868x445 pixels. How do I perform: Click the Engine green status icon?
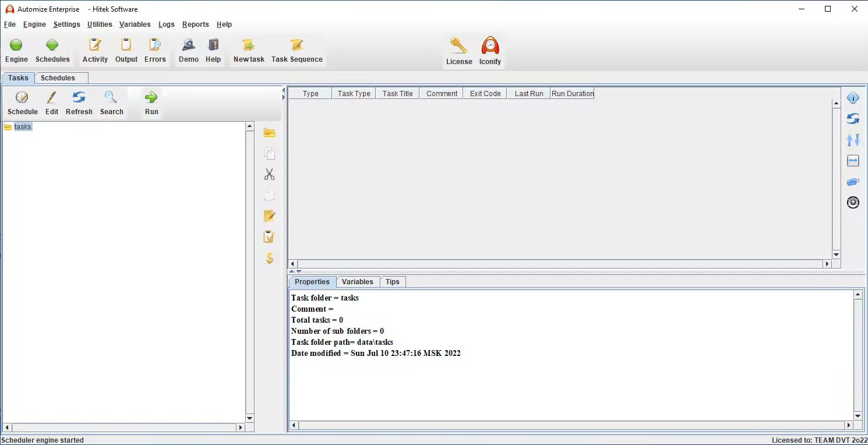[x=16, y=45]
